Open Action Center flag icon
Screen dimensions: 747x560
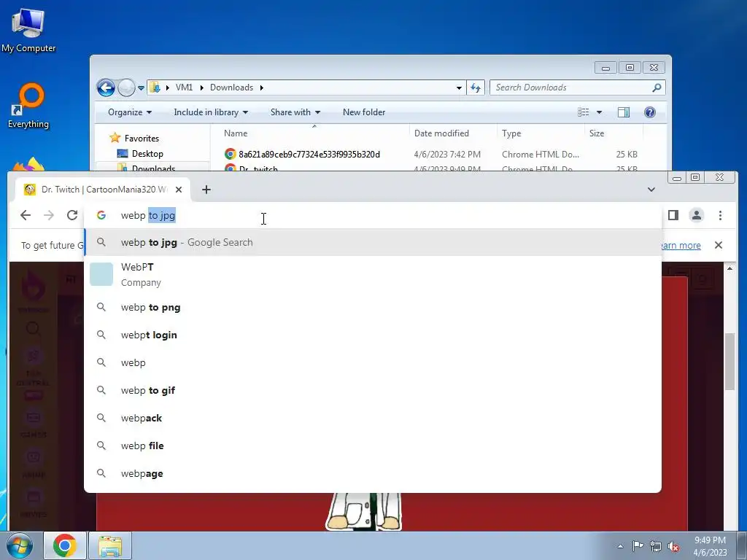(638, 546)
